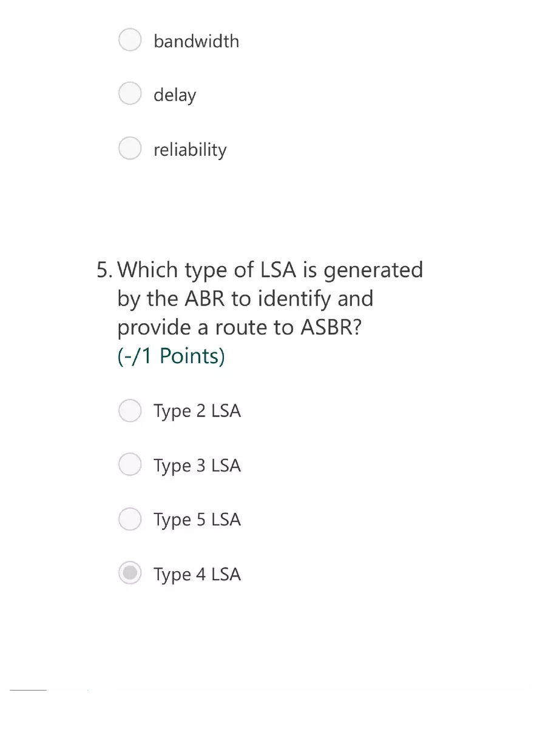This screenshot has width=534, height=756.
Task: Click the short horizontal line at bottom left
Action: [x=28, y=690]
